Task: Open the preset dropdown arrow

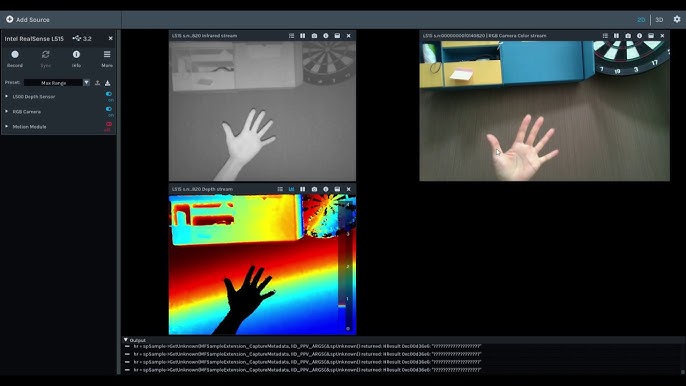Action: (86, 83)
